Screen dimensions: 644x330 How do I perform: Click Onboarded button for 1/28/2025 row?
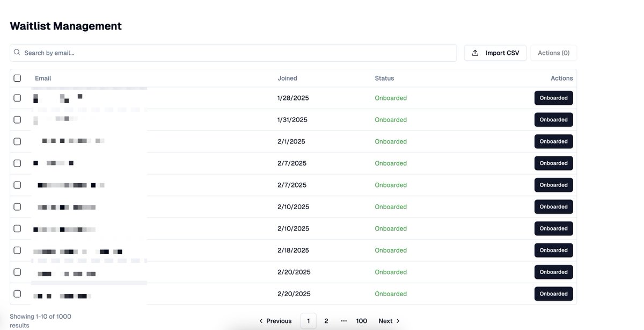point(553,98)
